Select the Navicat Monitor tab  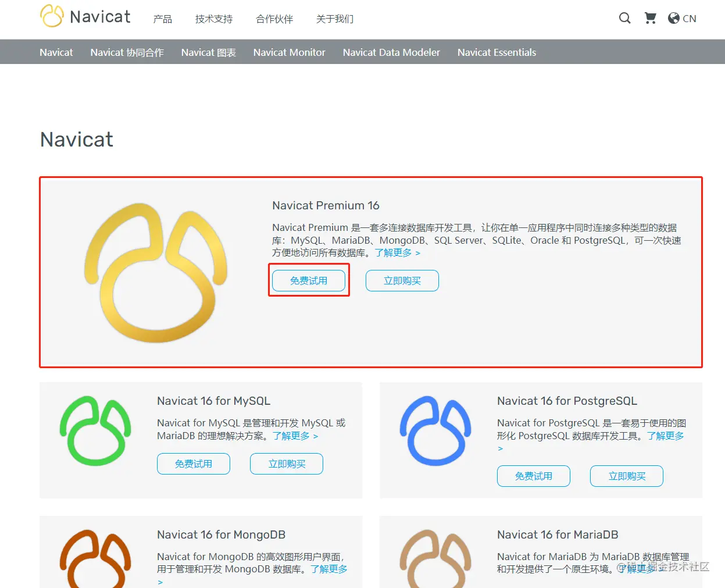[290, 52]
